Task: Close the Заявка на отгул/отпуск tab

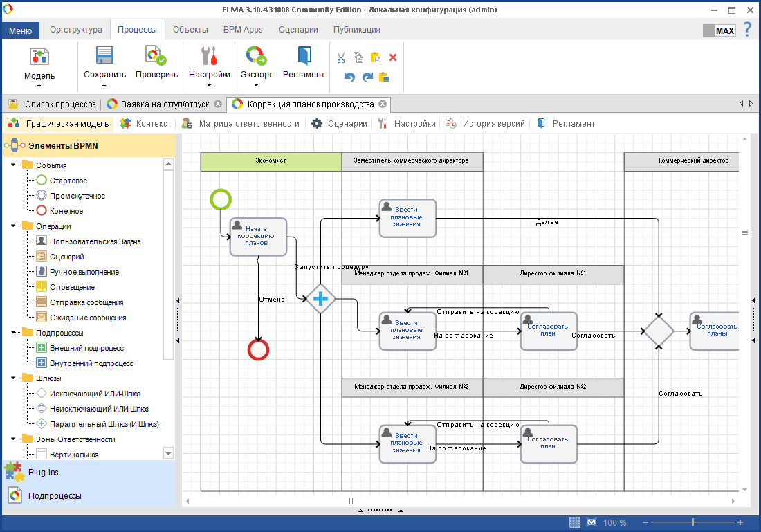Action: click(218, 104)
